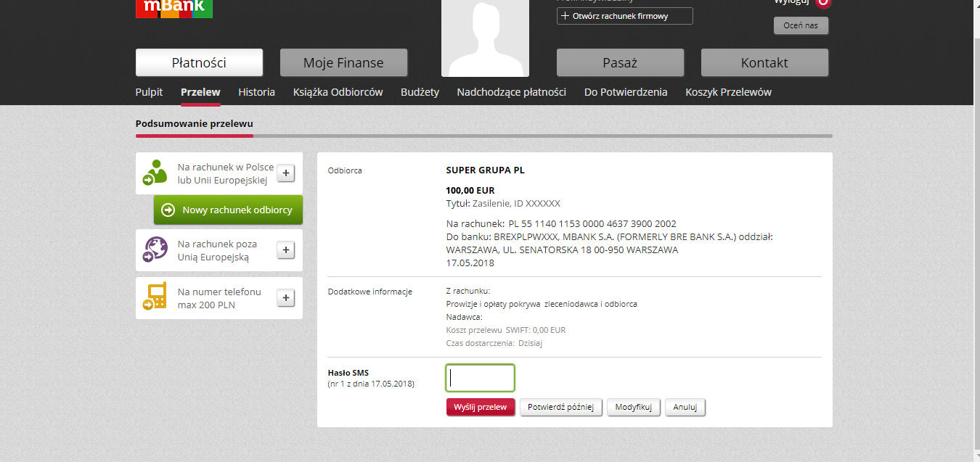Focus the Hasło SMS input field
Viewport: 980px width, 462px height.
tap(480, 378)
